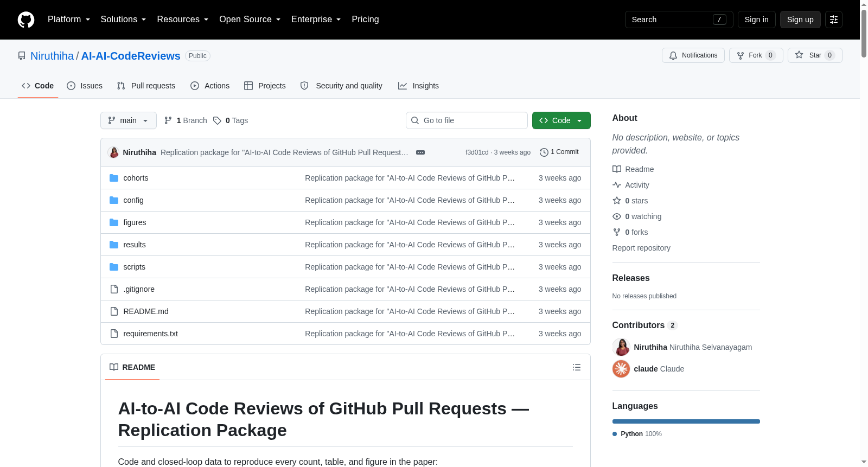Open the Niruthiha owner link
The height and width of the screenshot is (467, 868).
point(52,56)
